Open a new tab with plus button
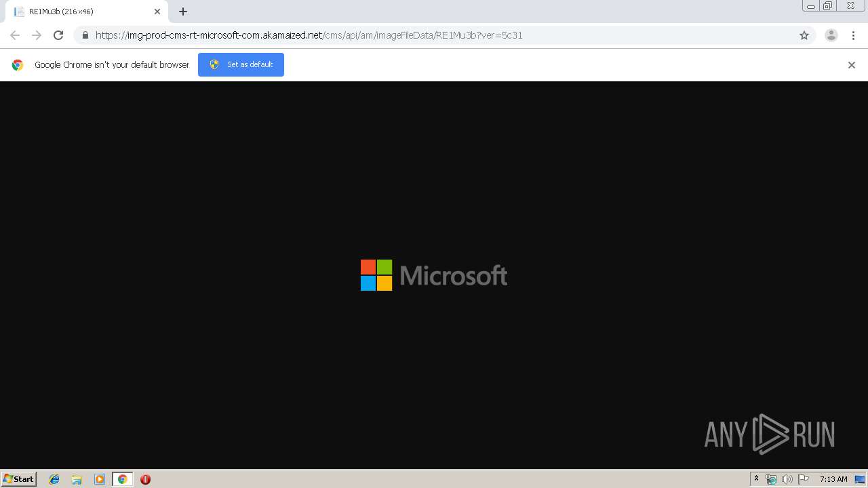The width and height of the screenshot is (868, 488). tap(183, 12)
